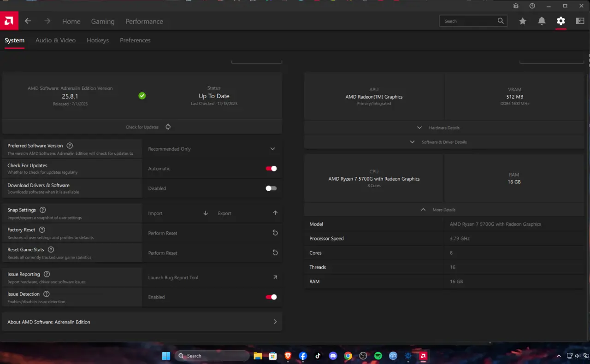This screenshot has height=364, width=590.
Task: Open Brave browser from the taskbar
Action: pyautogui.click(x=288, y=356)
